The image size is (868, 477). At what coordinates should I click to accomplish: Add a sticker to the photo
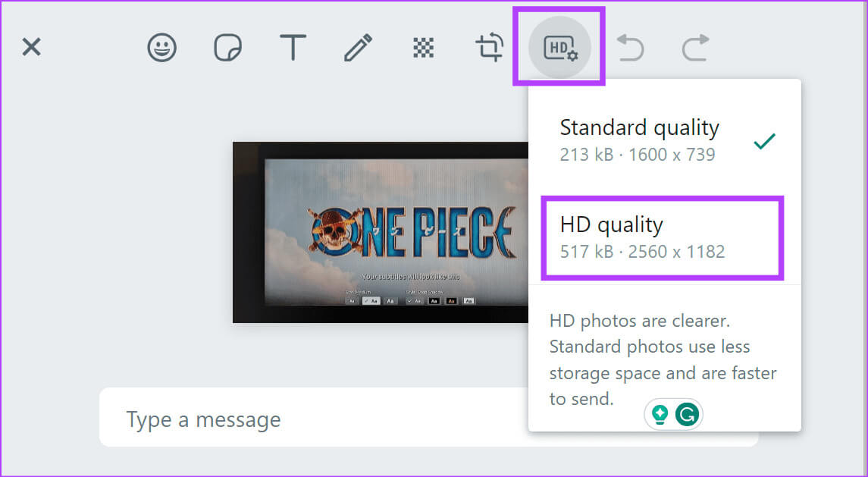(227, 47)
